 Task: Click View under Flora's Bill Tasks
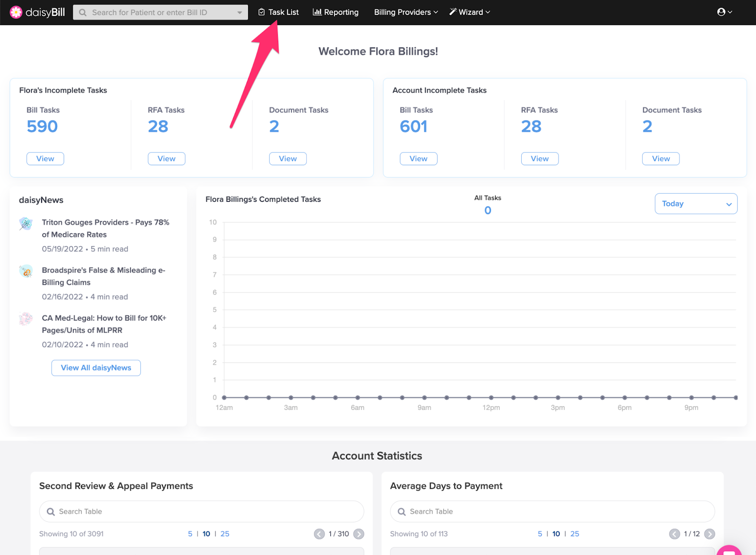[x=45, y=158]
